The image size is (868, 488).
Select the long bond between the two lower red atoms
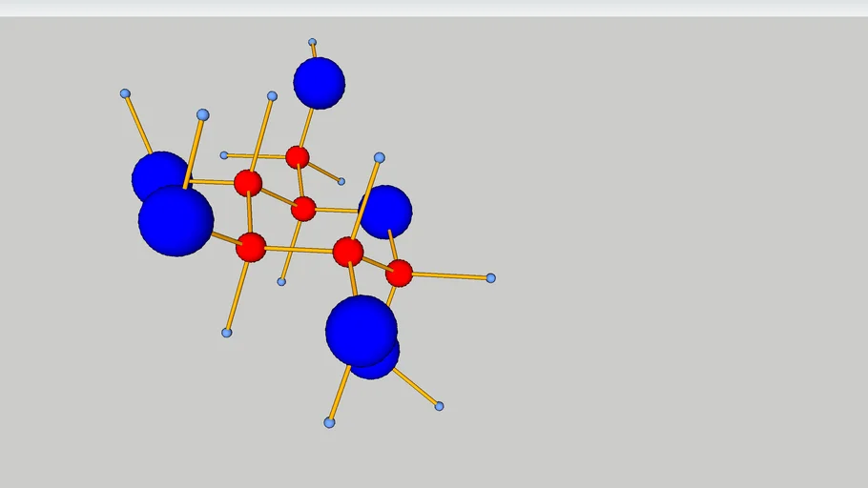click(298, 250)
